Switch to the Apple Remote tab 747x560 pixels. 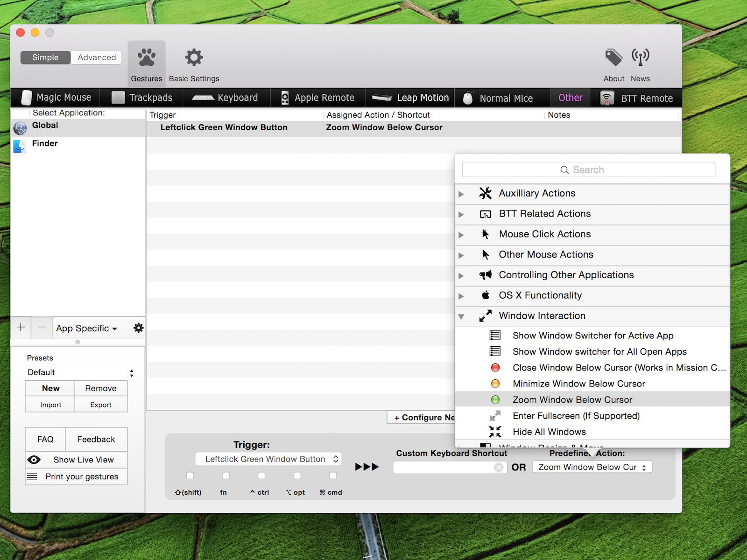click(x=318, y=98)
